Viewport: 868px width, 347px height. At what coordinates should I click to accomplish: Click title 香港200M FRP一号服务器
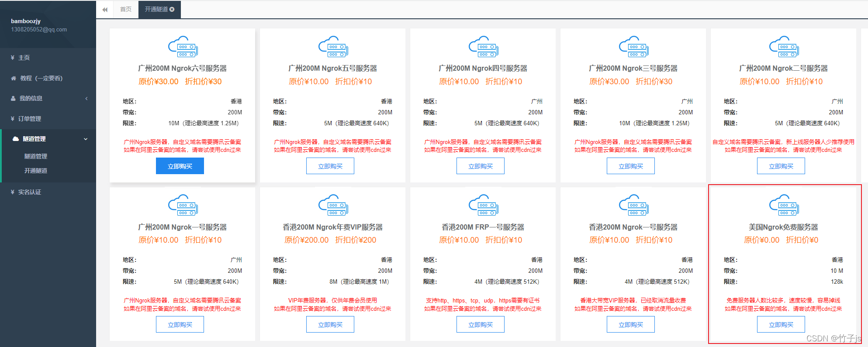(x=483, y=227)
